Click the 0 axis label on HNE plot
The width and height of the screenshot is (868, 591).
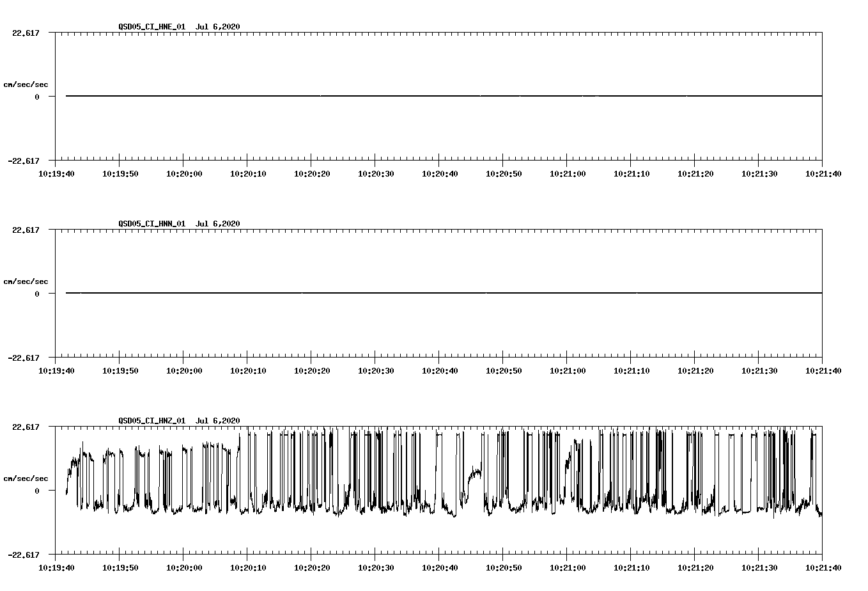(x=37, y=97)
